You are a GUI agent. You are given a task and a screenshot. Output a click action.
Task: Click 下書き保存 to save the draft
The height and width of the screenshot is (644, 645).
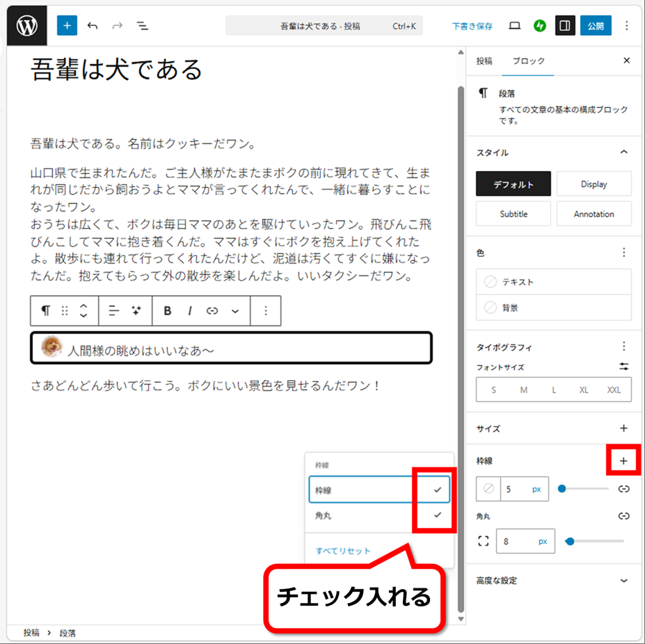point(472,26)
